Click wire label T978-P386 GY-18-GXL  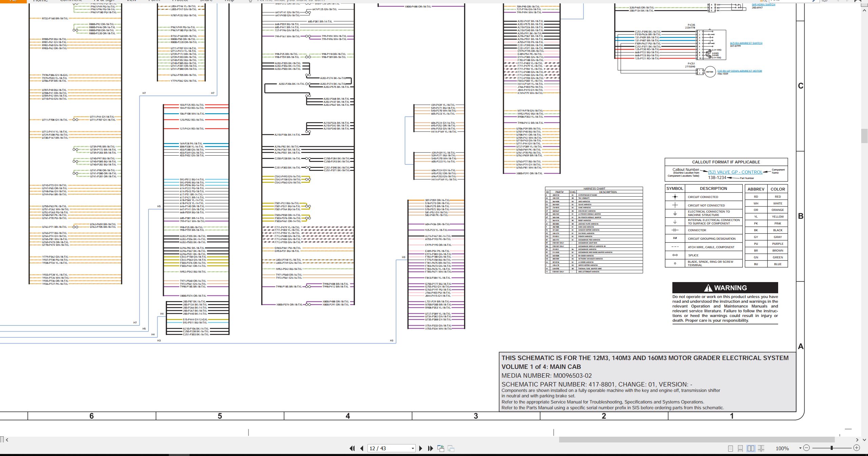[55, 75]
